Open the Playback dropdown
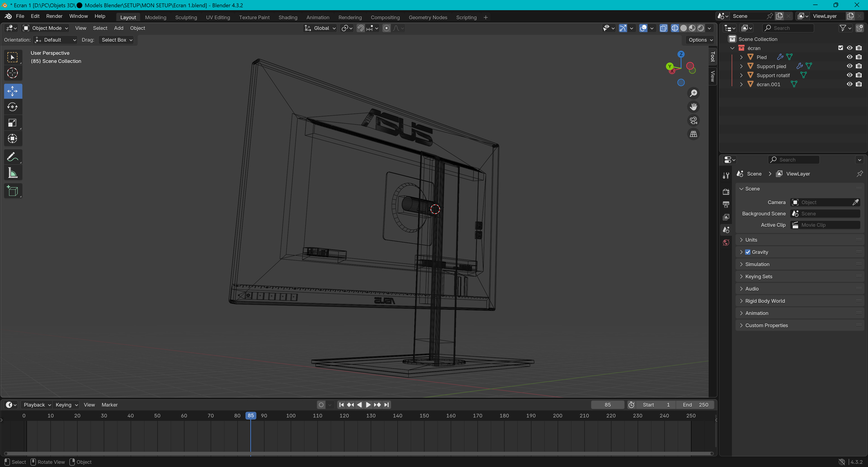Image resolution: width=868 pixels, height=467 pixels. tap(37, 405)
